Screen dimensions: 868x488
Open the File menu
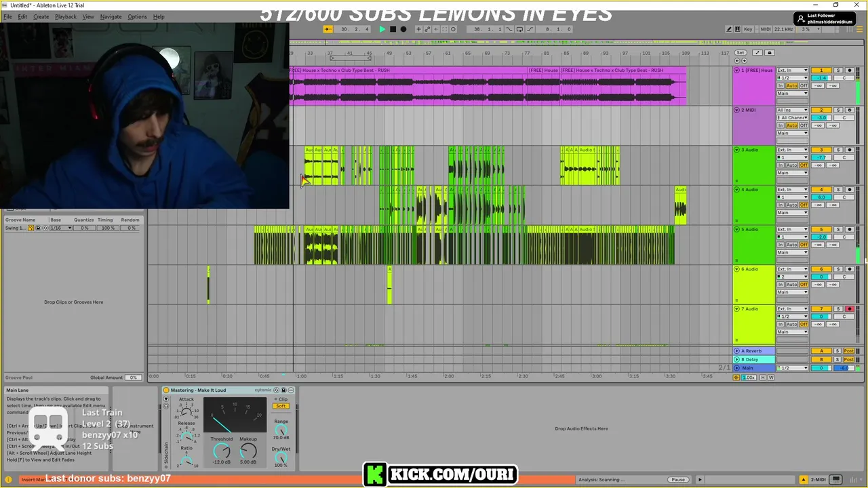tap(7, 16)
